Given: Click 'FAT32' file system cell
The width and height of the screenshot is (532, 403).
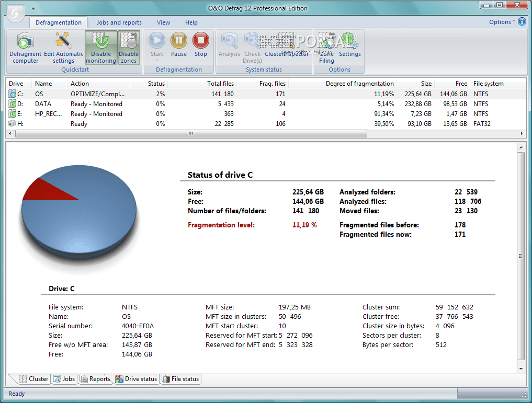Looking at the screenshot, I should pyautogui.click(x=482, y=124).
